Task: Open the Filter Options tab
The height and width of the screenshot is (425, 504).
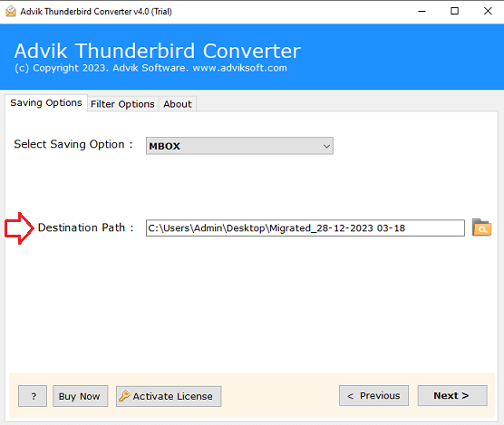Action: [x=122, y=104]
